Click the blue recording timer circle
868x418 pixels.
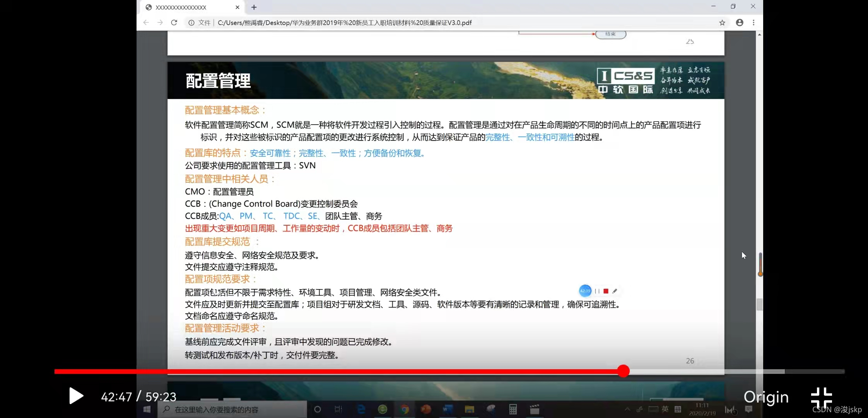pos(585,291)
